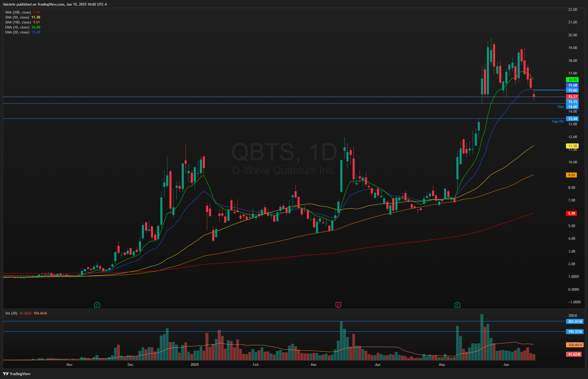
Task: Select the EMA (10, close) indicator legend
Action: pos(23,27)
